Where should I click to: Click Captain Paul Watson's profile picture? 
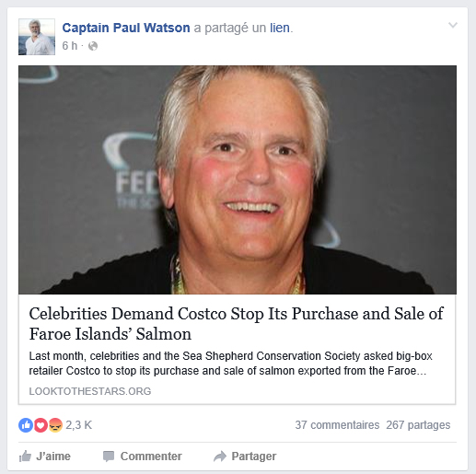tap(37, 37)
